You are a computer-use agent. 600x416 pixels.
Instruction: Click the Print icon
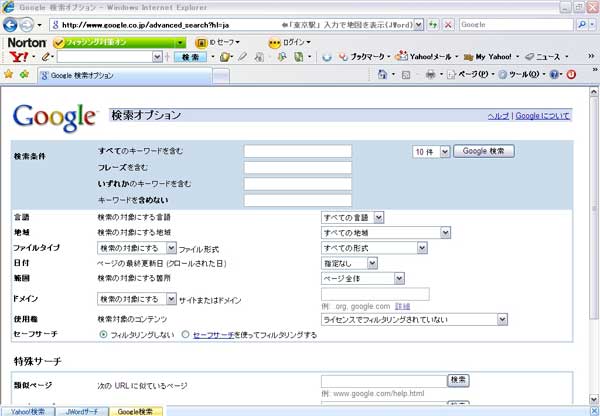point(430,75)
